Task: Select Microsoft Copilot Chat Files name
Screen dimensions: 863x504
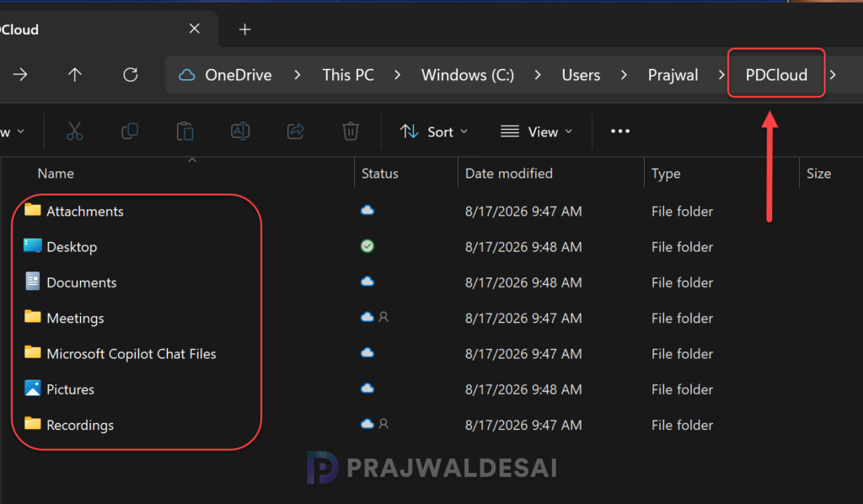Action: (131, 354)
